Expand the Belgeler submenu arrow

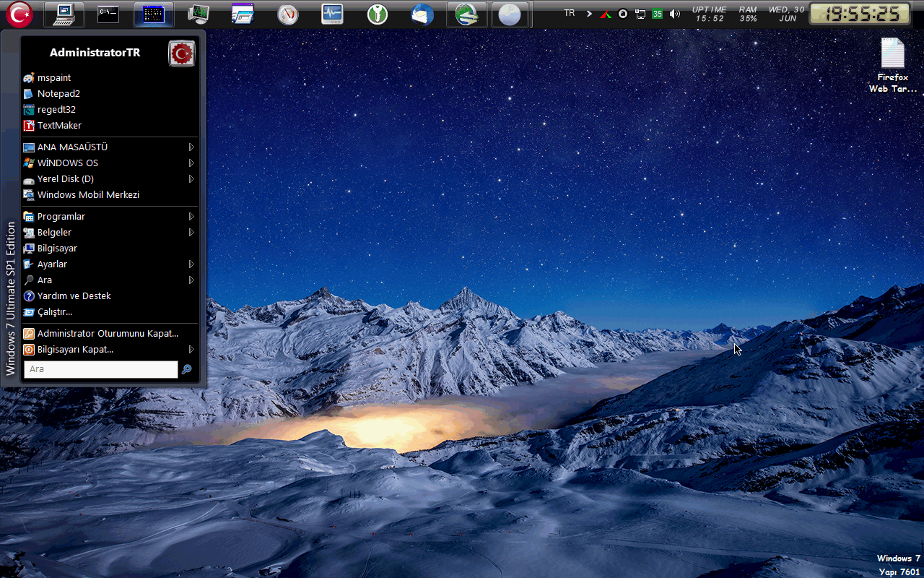191,232
